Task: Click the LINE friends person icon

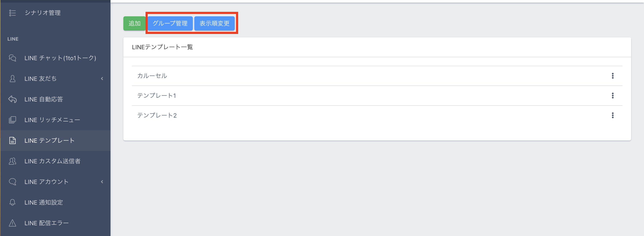Action: point(12,79)
